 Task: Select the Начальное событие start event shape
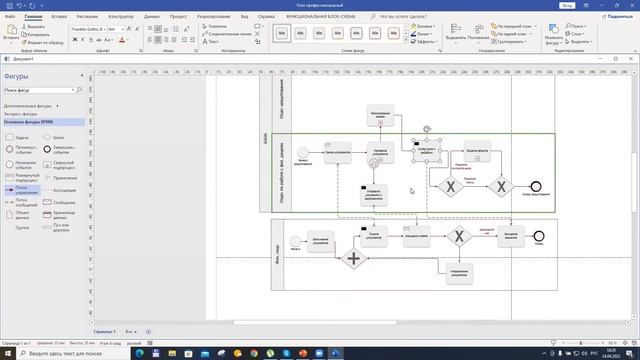point(21,165)
